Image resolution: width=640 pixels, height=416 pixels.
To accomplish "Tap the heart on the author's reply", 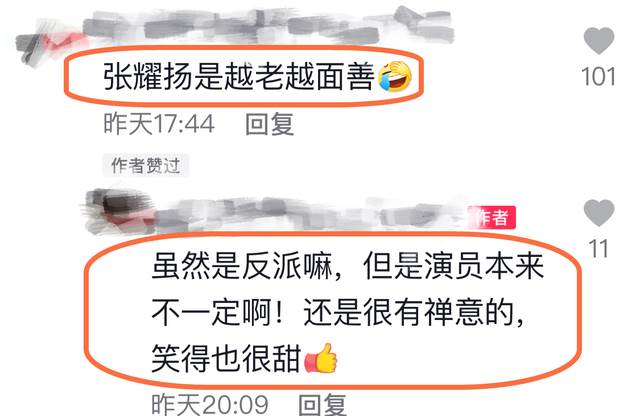I will tap(599, 213).
